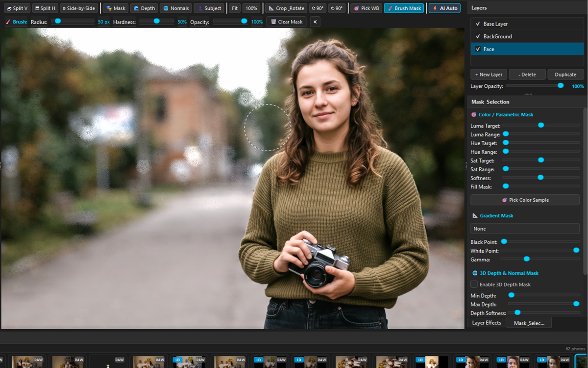Click the 62 photos count label

tap(575, 349)
